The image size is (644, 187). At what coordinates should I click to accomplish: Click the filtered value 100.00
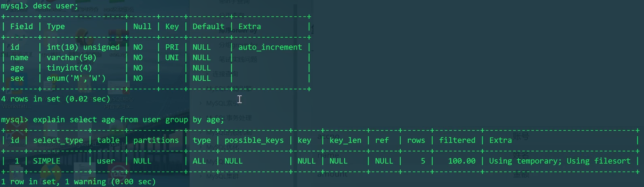462,161
